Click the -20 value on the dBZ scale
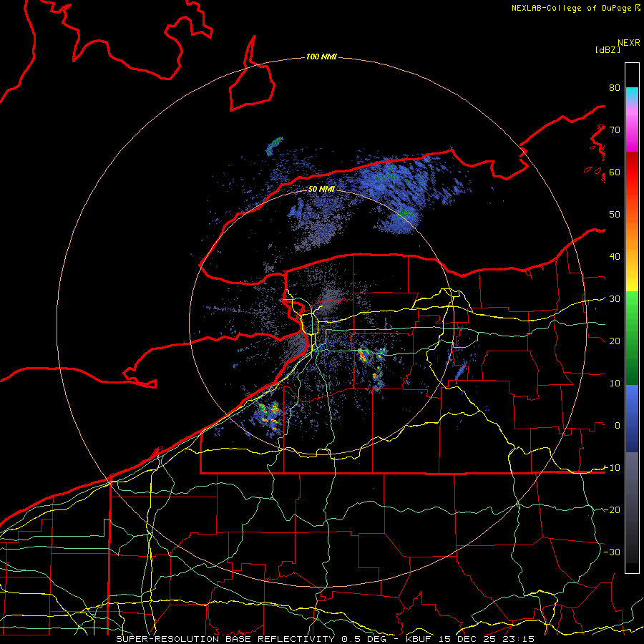 point(612,510)
